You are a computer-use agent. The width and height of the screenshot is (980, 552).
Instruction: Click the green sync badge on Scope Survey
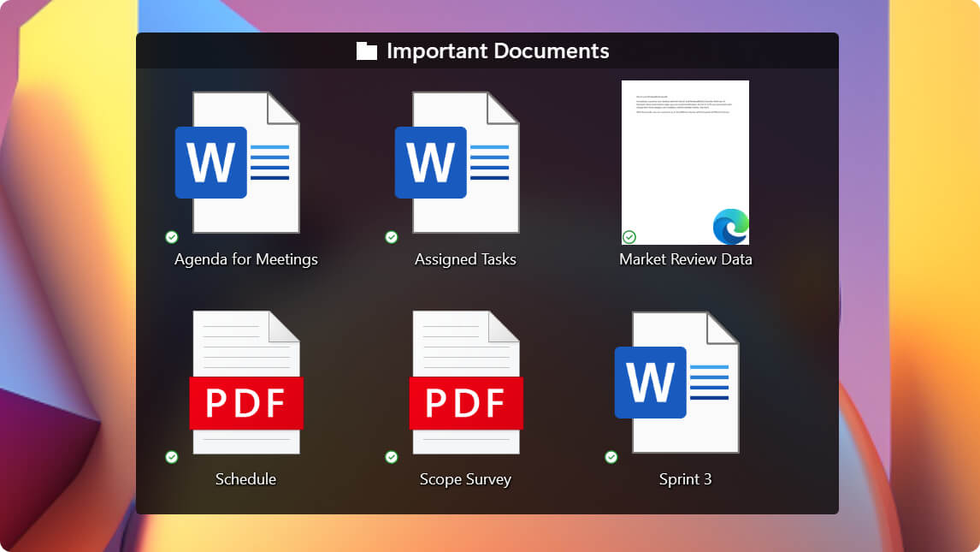click(392, 457)
